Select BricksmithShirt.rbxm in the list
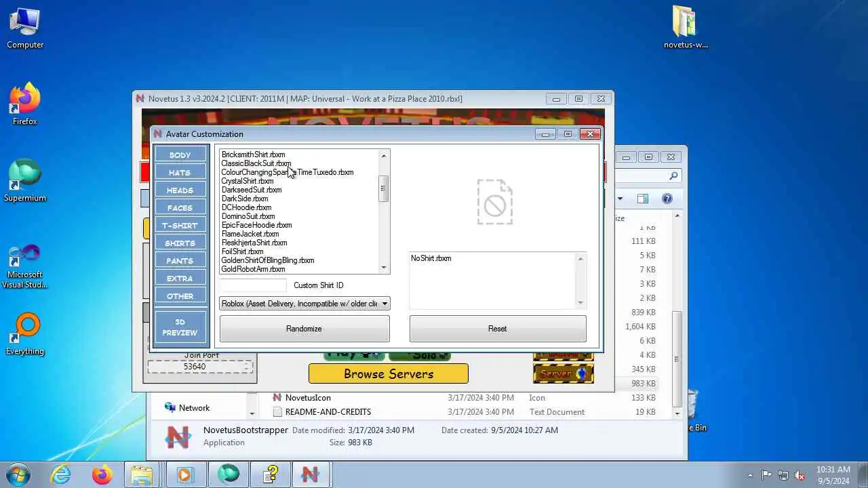This screenshot has width=868, height=488. point(253,155)
